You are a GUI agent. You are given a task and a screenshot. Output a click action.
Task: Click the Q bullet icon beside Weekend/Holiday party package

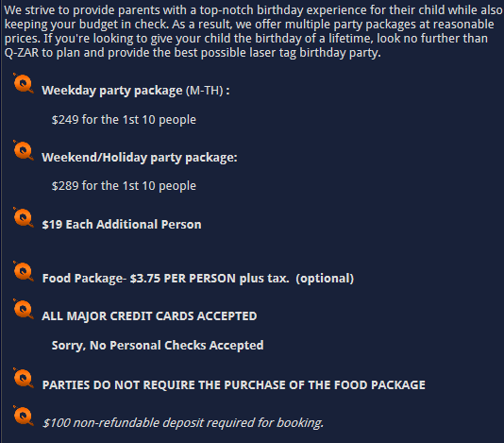(x=24, y=150)
